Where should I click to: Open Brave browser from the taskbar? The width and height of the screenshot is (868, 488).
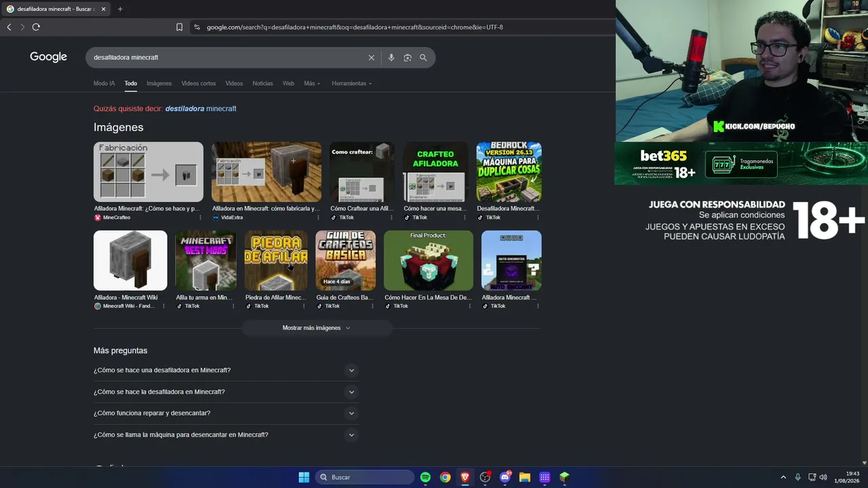[465, 477]
